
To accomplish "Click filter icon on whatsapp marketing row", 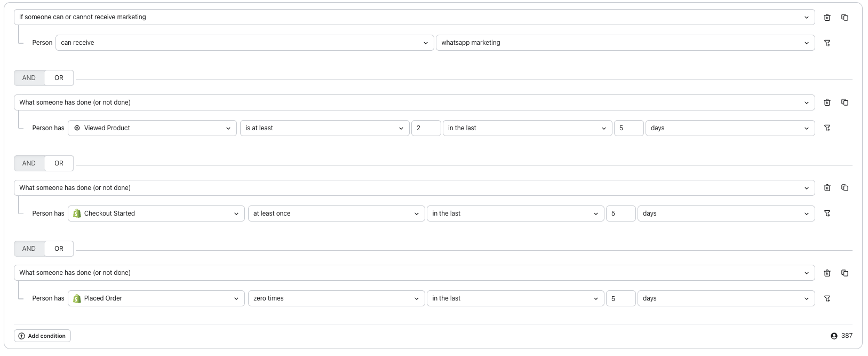I will point(827,43).
